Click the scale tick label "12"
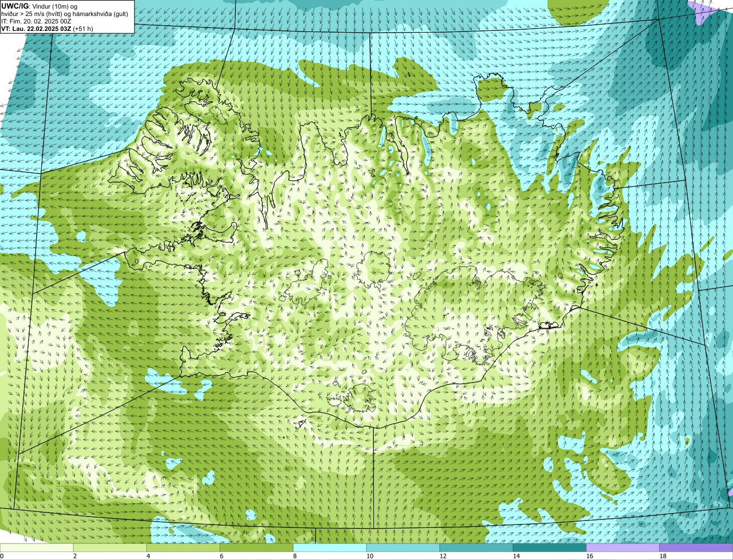The width and height of the screenshot is (733, 560). click(443, 556)
